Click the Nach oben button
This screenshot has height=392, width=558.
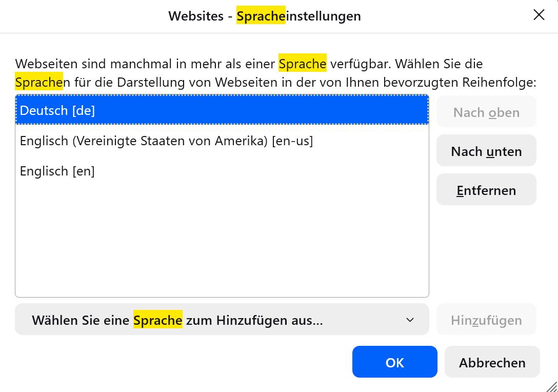[x=486, y=112]
